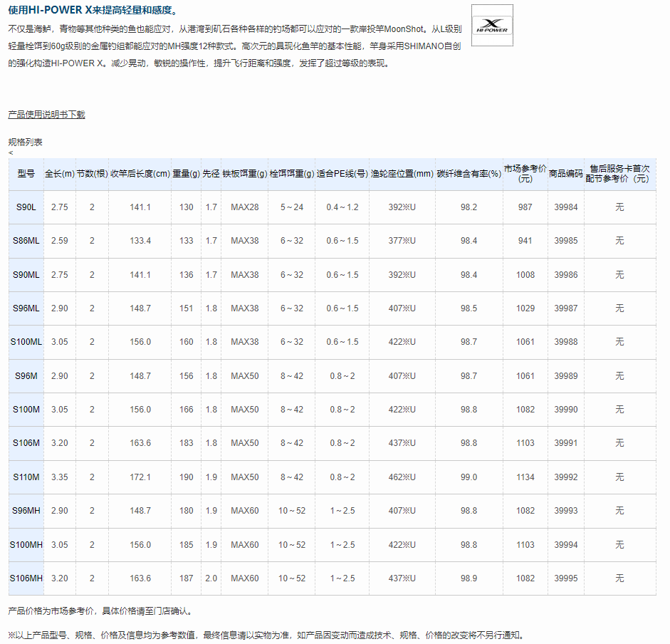Click product code 39987
This screenshot has height=644, width=670.
[x=566, y=308]
